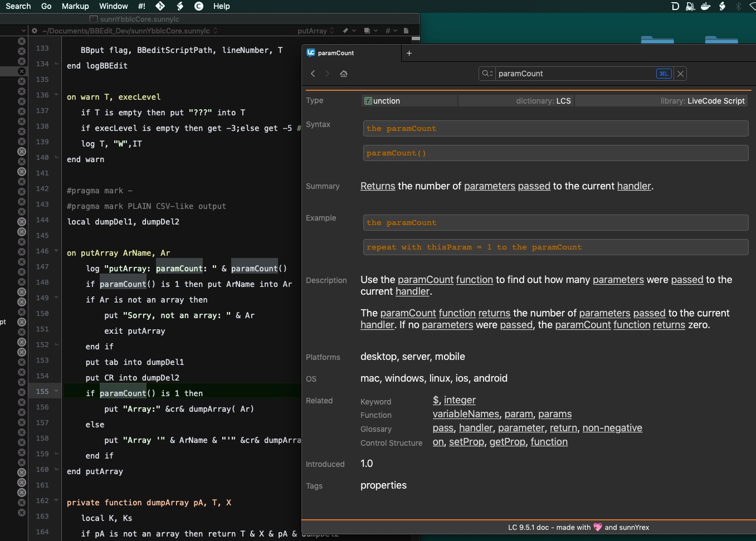The width and height of the screenshot is (756, 541).
Task: Click the Bluetooth icon in menu bar
Action: [x=739, y=6]
